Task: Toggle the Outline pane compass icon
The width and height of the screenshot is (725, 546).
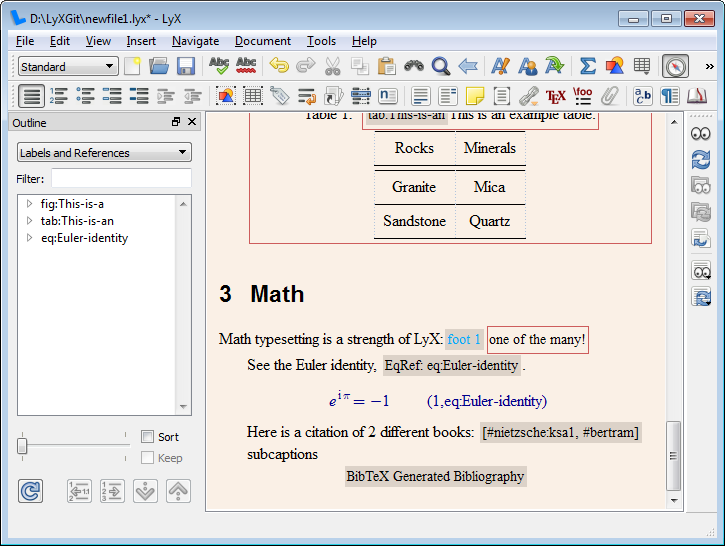Action: 675,67
